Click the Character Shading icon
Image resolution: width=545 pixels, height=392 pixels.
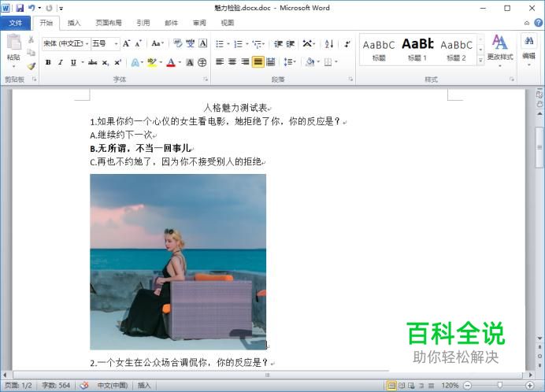coord(190,62)
